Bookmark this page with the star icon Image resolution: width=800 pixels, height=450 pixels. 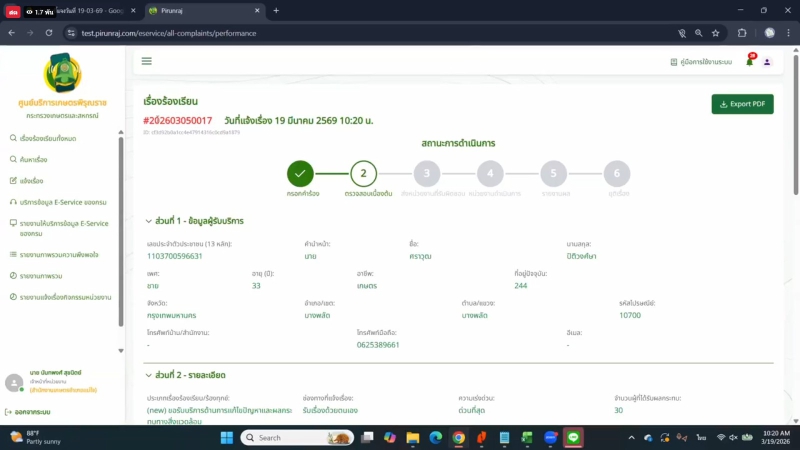pos(716,32)
